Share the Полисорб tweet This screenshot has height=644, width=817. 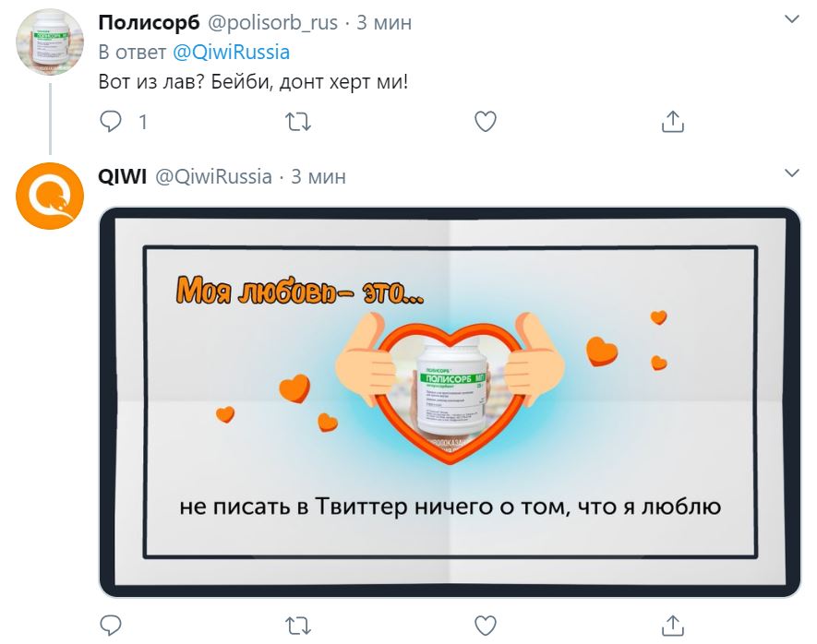(x=673, y=122)
